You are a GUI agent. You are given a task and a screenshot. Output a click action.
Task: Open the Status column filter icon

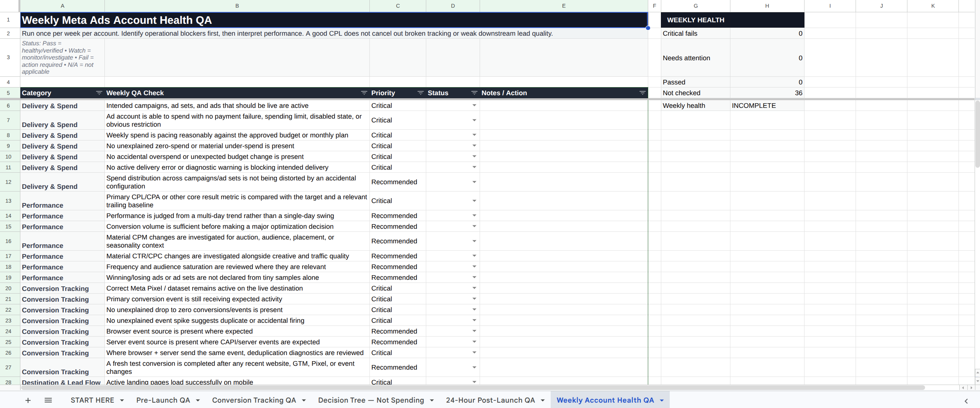tap(474, 93)
